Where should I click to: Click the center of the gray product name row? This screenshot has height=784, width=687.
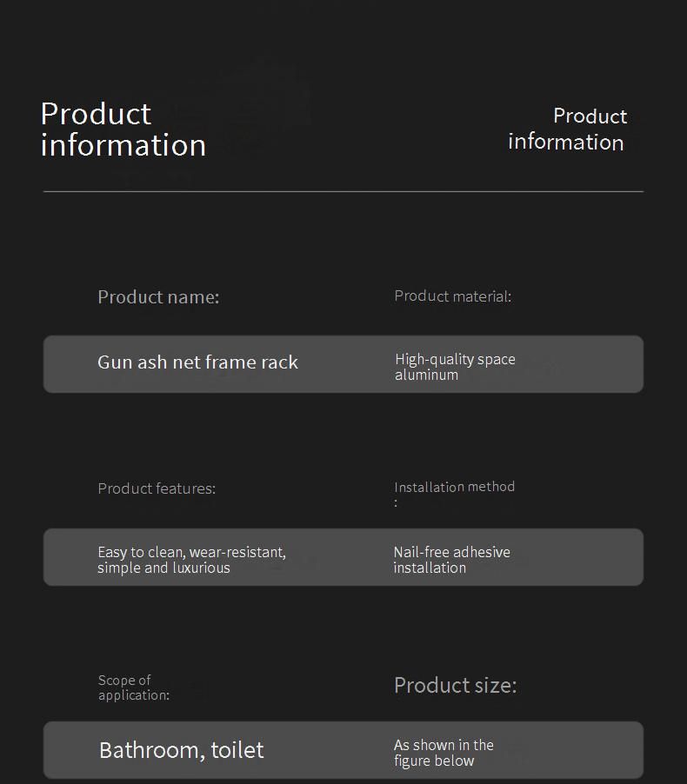[343, 364]
